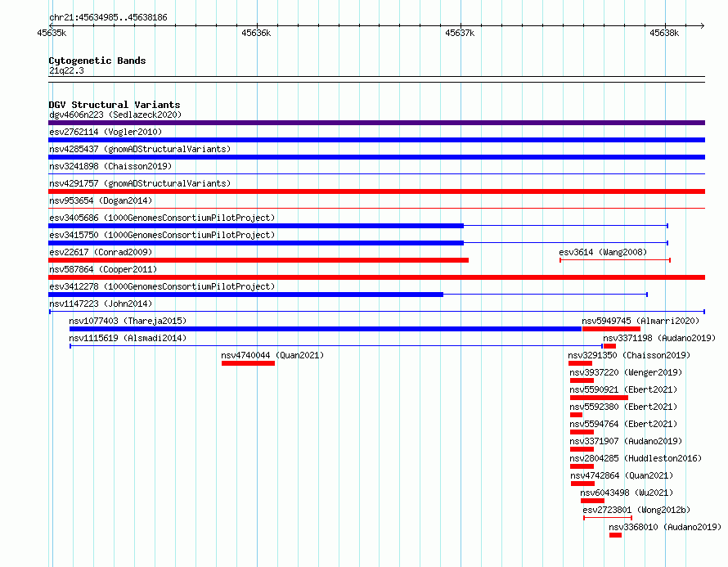The image size is (728, 567).
Task: Open nsv1147223 (John2014) label
Action: [x=101, y=304]
